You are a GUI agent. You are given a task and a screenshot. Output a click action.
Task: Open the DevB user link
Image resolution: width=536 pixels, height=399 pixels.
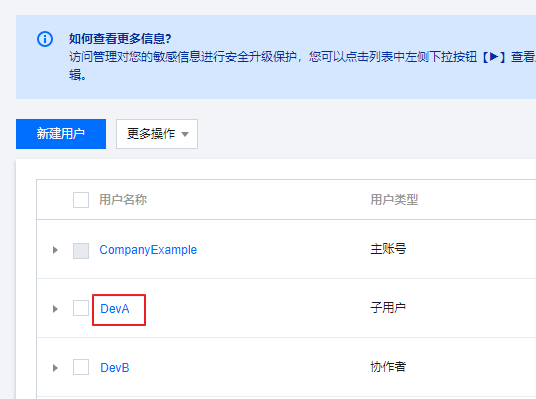pos(115,368)
